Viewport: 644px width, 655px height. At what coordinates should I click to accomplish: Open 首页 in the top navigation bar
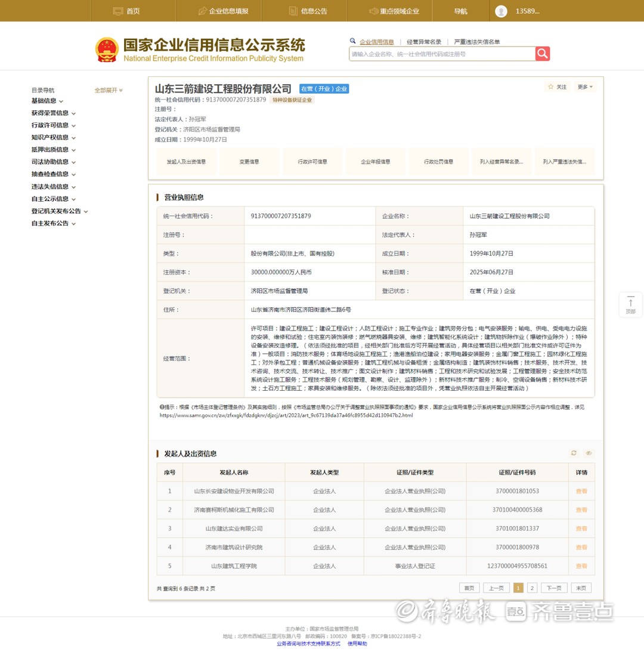(x=127, y=11)
